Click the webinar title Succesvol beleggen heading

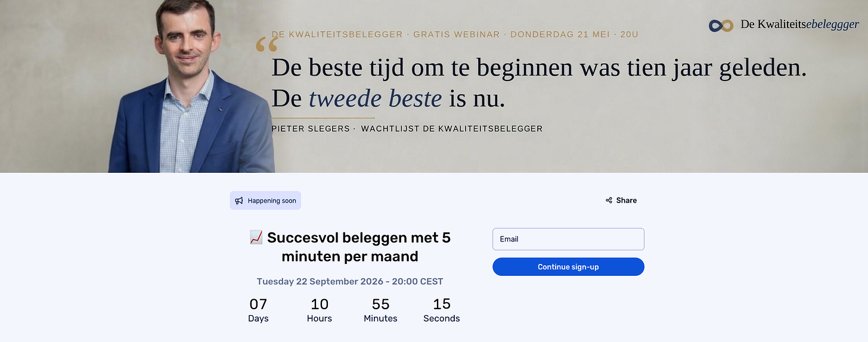350,247
